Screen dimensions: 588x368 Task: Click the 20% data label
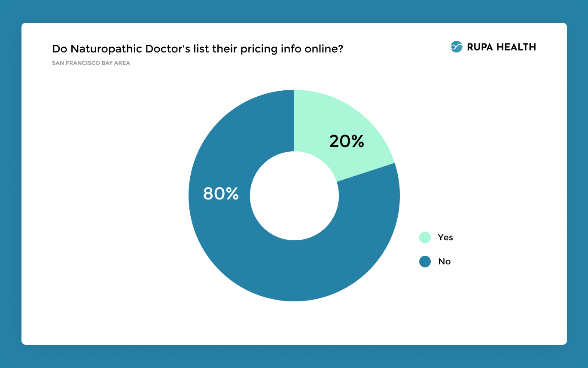pyautogui.click(x=347, y=141)
